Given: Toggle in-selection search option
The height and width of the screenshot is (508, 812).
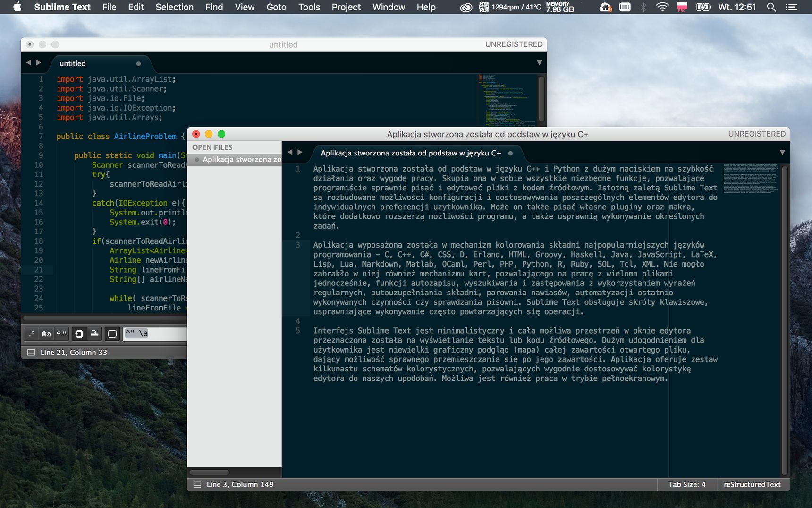Looking at the screenshot, I should coord(94,334).
